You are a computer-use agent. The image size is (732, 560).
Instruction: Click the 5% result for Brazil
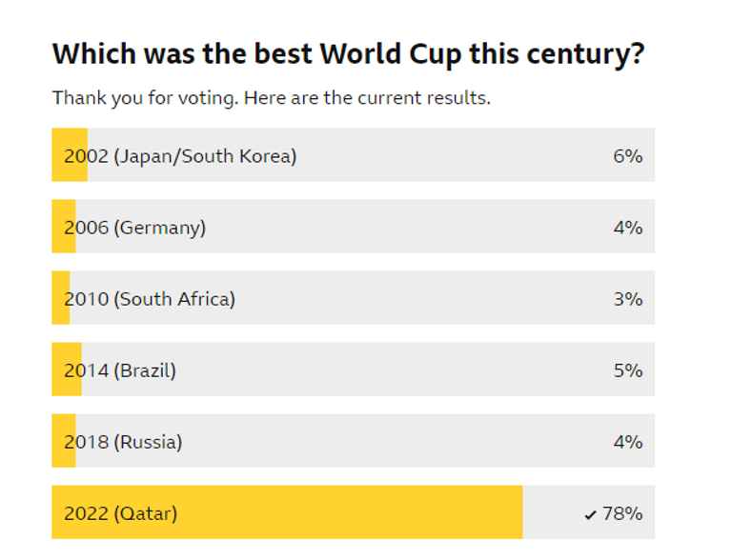point(628,370)
